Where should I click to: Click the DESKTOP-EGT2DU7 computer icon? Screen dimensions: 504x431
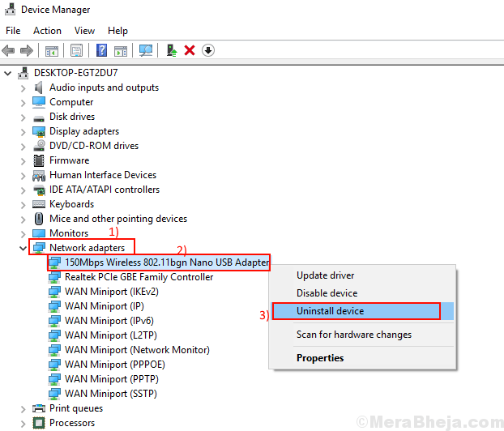click(23, 73)
